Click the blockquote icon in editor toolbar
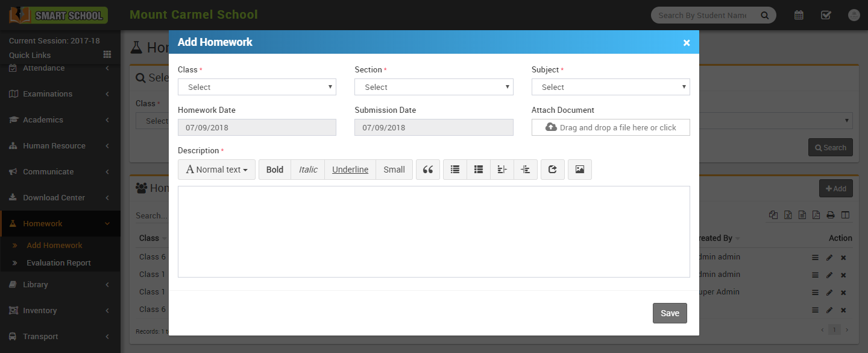 [428, 170]
